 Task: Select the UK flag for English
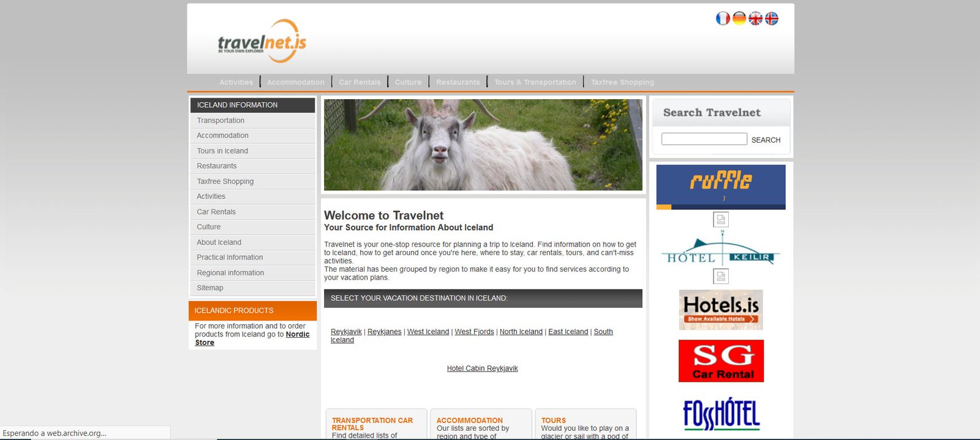(x=756, y=19)
